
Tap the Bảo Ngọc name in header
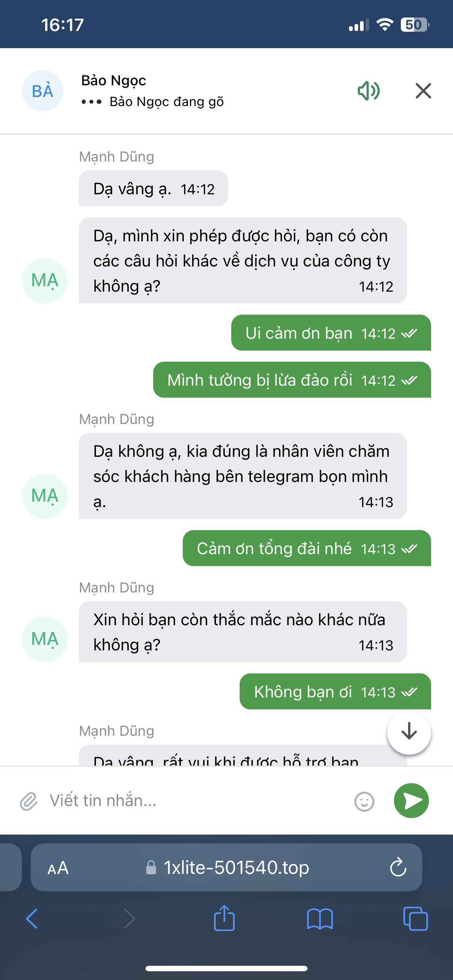(x=113, y=81)
